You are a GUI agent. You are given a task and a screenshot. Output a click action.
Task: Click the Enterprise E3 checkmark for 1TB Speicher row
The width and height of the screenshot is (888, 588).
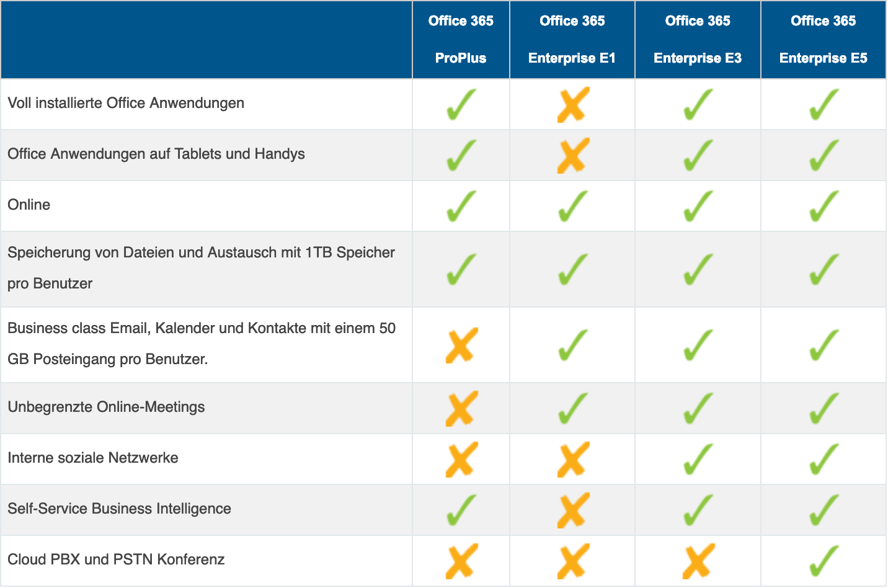coord(698,269)
